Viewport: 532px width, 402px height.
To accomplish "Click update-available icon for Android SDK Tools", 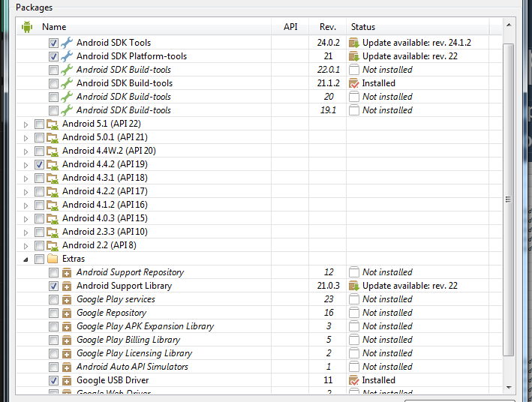I will coord(354,43).
